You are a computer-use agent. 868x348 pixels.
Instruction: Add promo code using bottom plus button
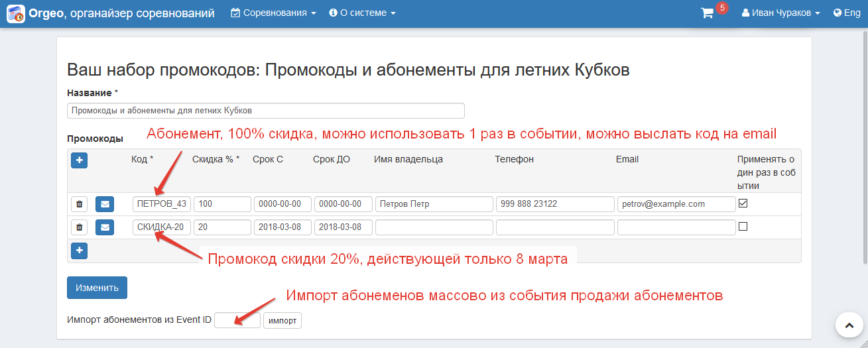79,251
